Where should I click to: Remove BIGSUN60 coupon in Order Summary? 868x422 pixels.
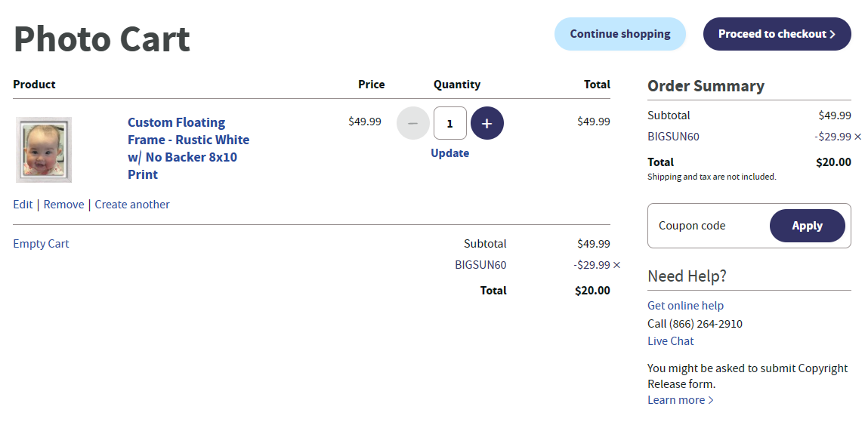pos(857,137)
